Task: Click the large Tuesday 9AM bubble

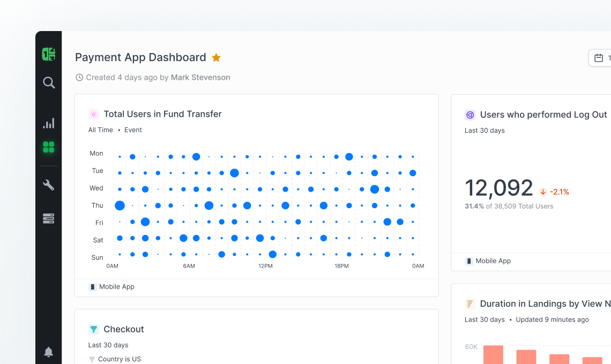Action: pos(234,173)
